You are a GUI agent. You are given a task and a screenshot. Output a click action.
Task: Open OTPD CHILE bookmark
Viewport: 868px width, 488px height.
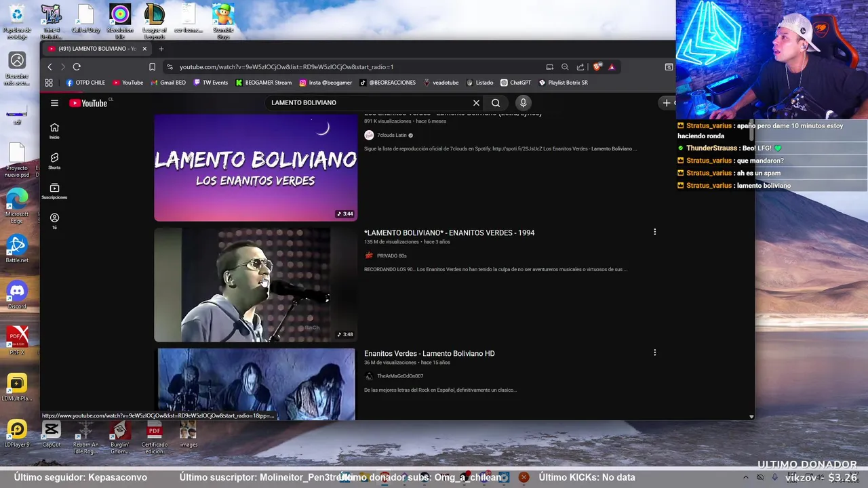(85, 83)
